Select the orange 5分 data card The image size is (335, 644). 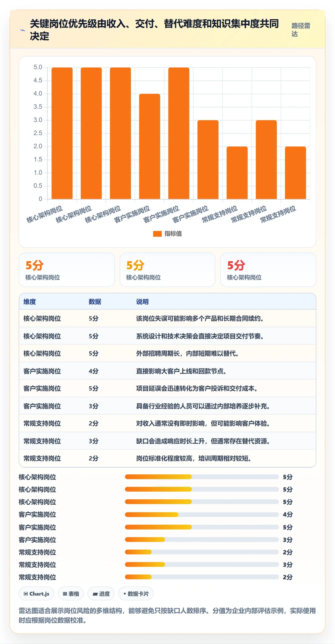pyautogui.click(x=67, y=270)
